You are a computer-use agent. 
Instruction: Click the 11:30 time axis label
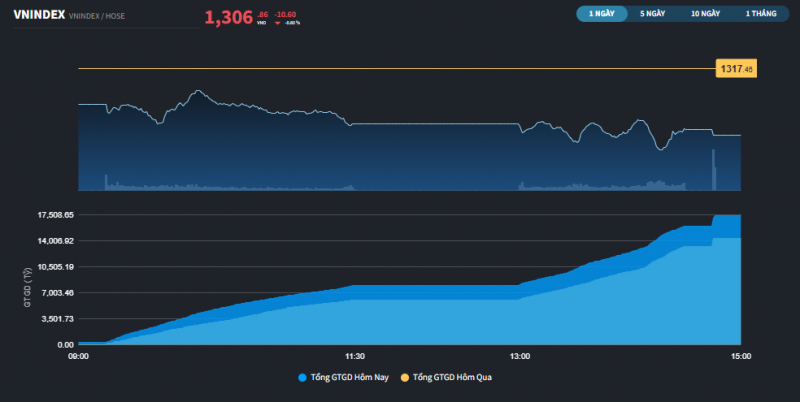pos(354,356)
